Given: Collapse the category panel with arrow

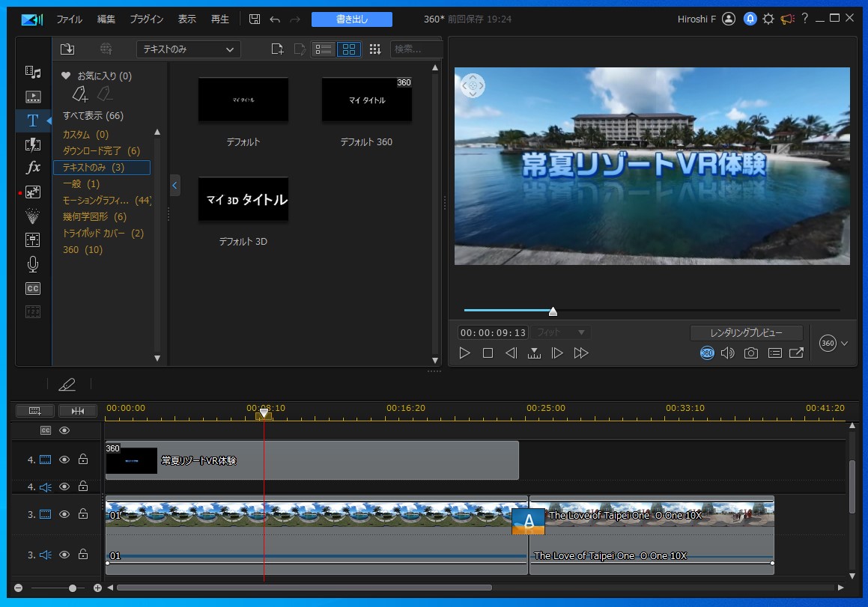Looking at the screenshot, I should [x=174, y=184].
